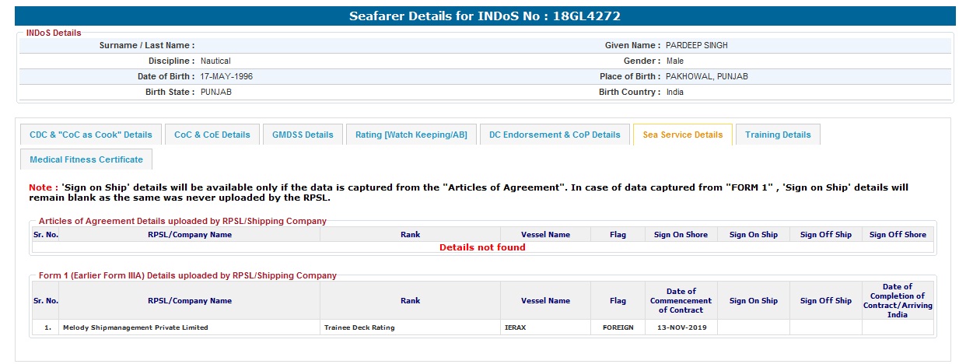Go to DC Endorsement & CoP Details tab
This screenshot has height=364, width=980.
(x=555, y=135)
